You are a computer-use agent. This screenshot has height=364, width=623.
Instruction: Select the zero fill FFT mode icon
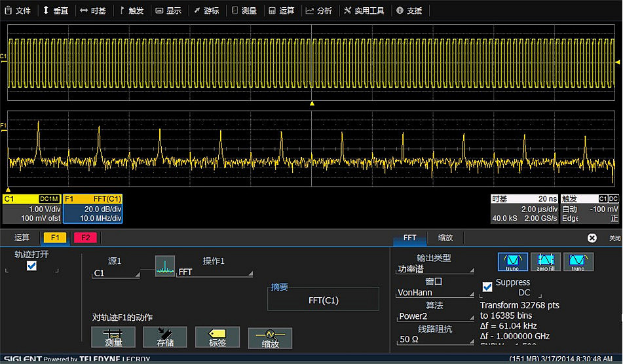(x=546, y=263)
